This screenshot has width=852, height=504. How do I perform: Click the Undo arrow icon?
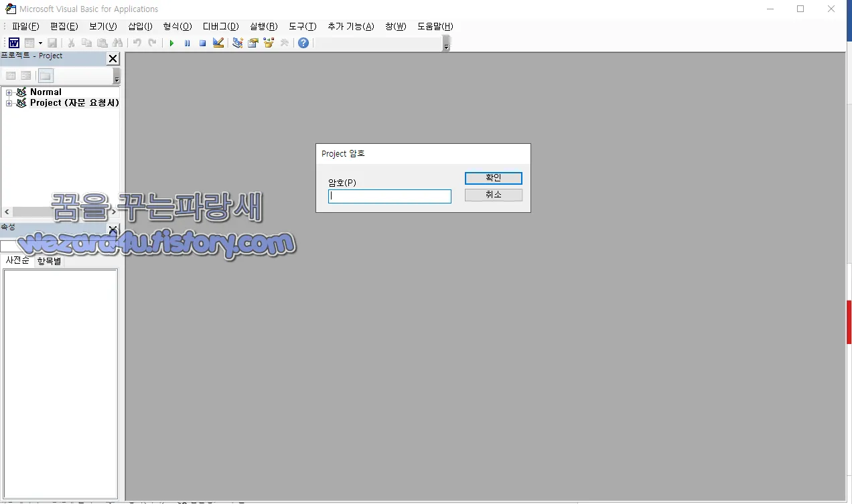click(x=137, y=43)
